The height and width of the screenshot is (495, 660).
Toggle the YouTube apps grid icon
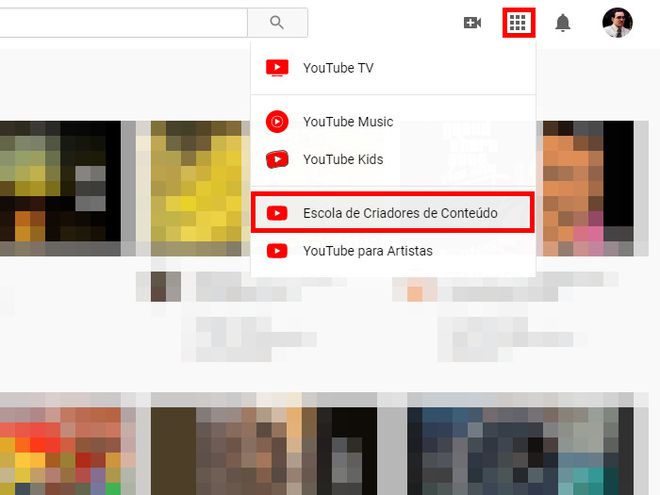pos(519,22)
